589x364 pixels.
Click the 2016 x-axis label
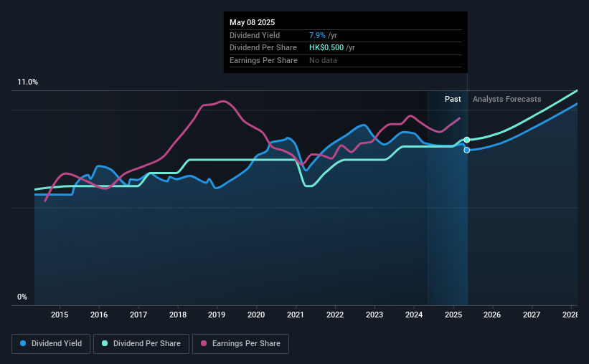point(99,315)
